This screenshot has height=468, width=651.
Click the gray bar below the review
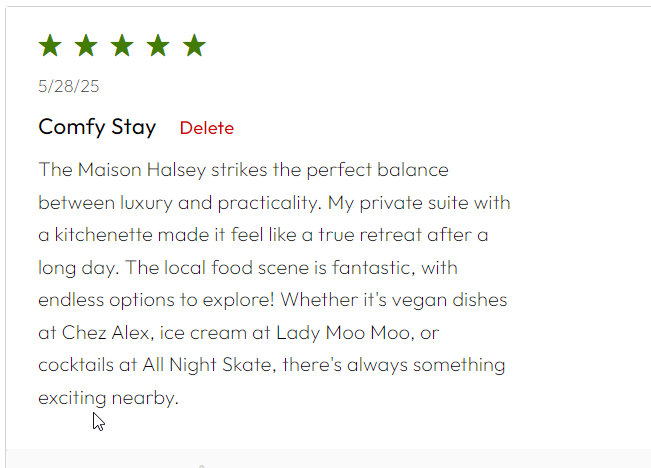point(328,458)
